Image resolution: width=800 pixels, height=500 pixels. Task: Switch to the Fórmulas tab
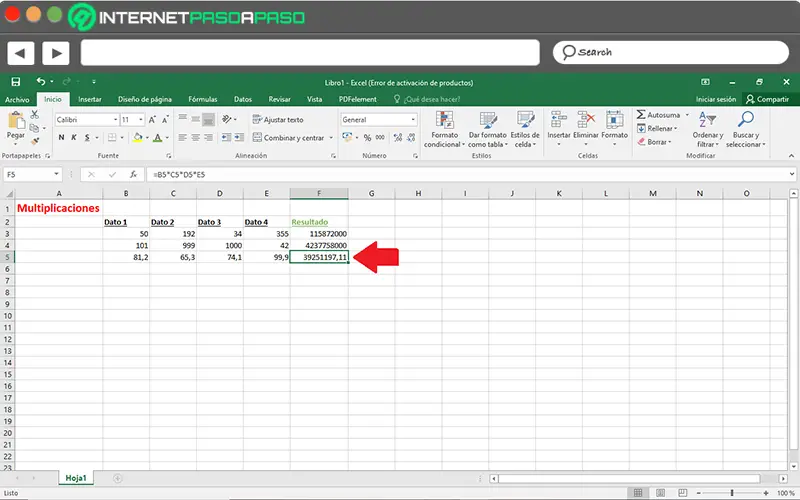(203, 99)
